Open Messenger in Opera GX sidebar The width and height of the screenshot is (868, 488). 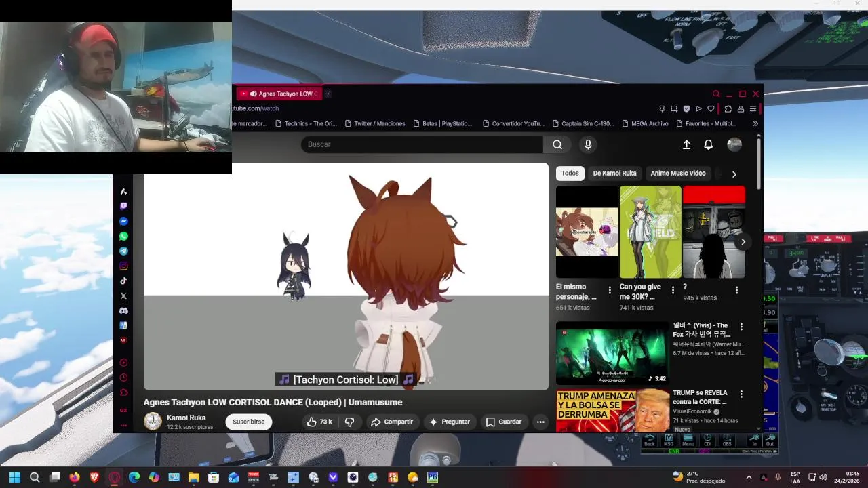click(x=123, y=221)
